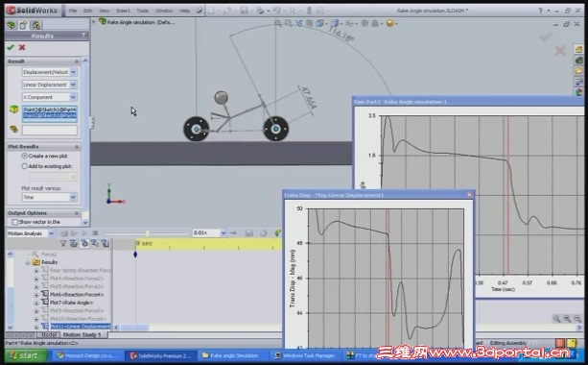Open the Help menu
The image size is (588, 365).
click(184, 11)
